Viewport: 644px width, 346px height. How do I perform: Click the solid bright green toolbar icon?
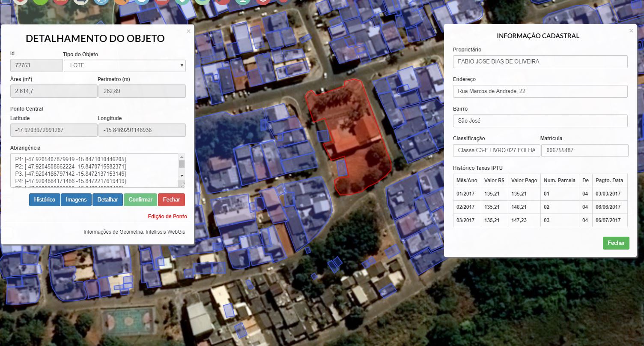tap(41, 2)
